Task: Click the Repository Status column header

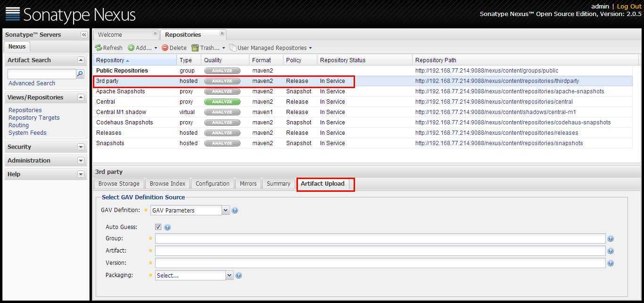Action: coord(364,60)
